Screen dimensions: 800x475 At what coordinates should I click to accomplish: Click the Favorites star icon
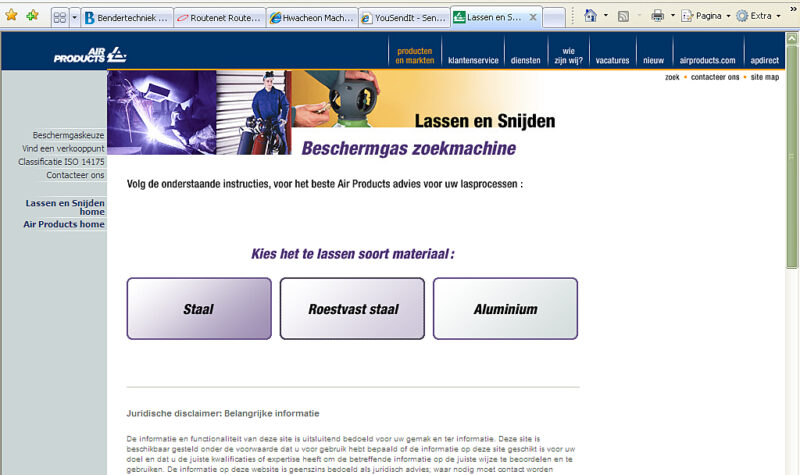11,15
